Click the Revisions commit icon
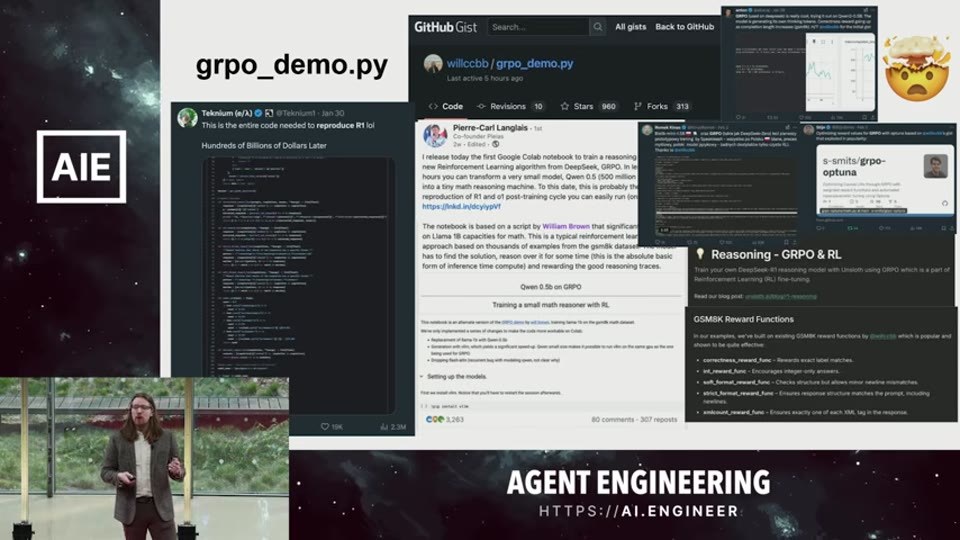The height and width of the screenshot is (540, 960). 481,107
